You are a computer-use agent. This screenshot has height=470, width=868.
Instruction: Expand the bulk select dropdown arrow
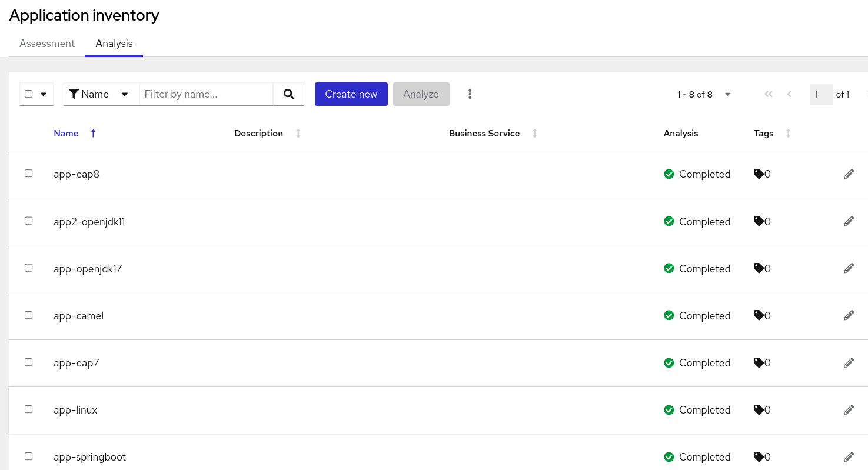pyautogui.click(x=44, y=94)
